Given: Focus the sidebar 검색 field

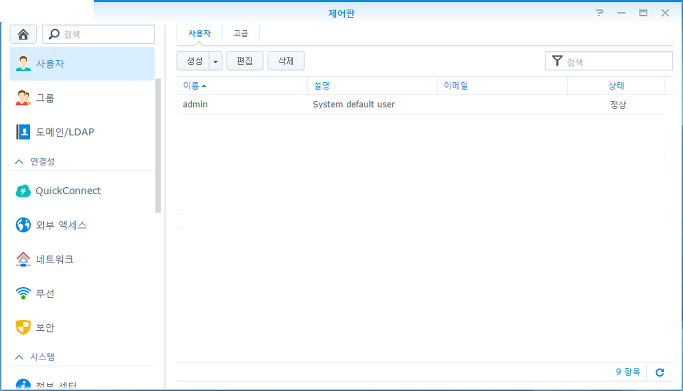Looking at the screenshot, I should [x=98, y=34].
